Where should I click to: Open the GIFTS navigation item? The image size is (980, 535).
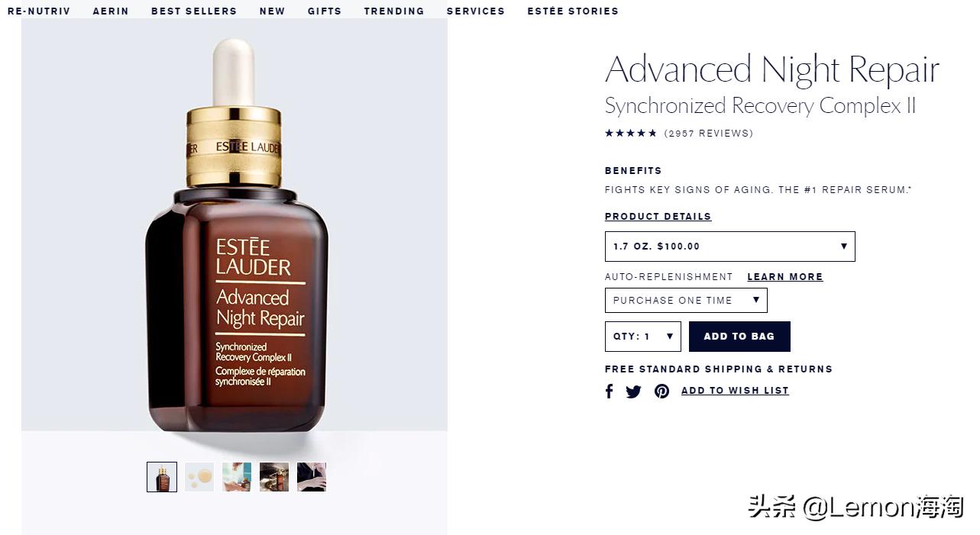coord(325,11)
